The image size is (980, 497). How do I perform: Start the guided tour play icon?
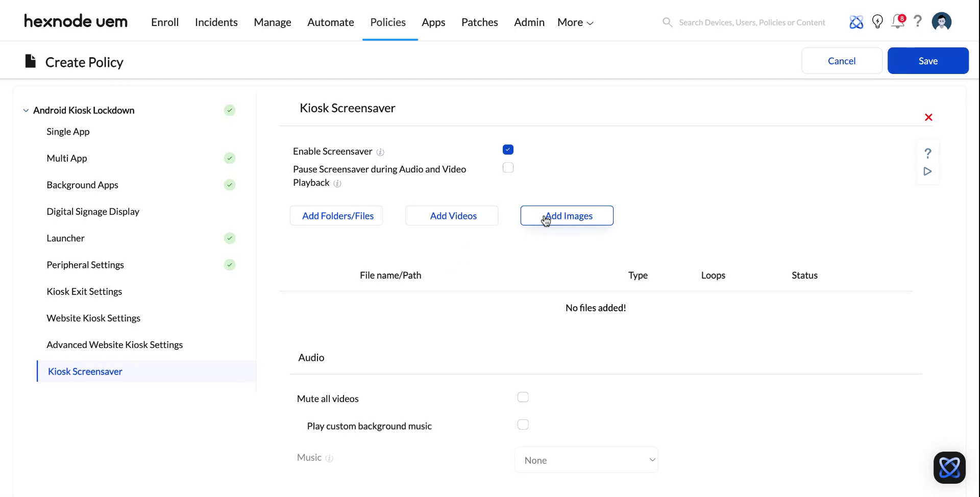(927, 171)
